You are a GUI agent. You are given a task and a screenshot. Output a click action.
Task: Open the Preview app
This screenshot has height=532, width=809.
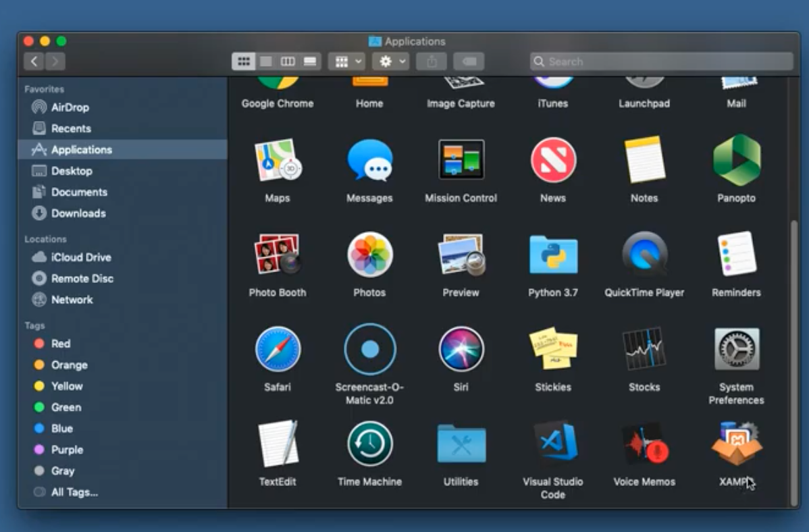click(461, 255)
